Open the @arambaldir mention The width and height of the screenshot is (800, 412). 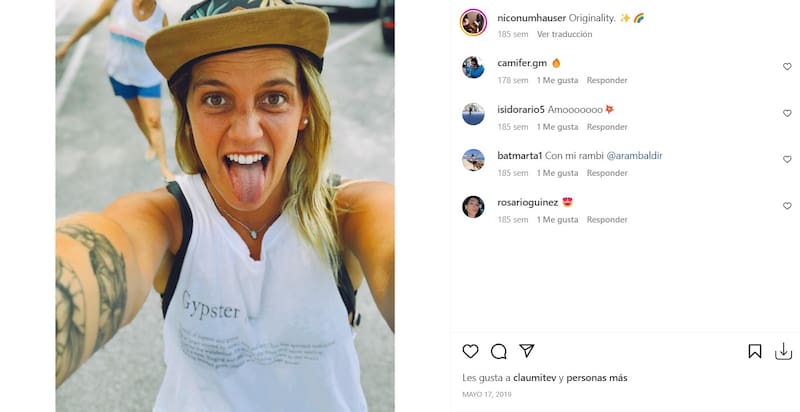click(634, 156)
